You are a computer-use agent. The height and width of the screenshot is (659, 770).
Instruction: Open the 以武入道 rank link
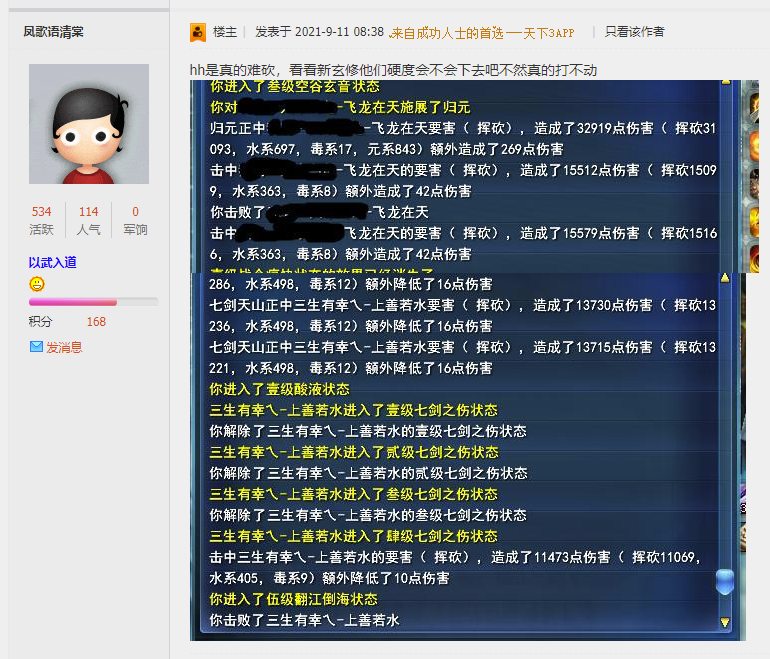[53, 262]
